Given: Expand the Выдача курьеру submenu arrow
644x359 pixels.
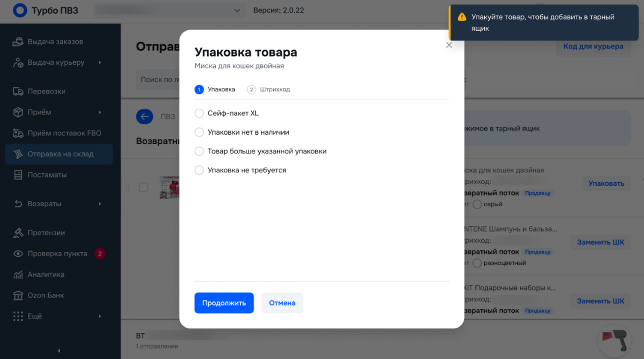Looking at the screenshot, I should pos(100,63).
